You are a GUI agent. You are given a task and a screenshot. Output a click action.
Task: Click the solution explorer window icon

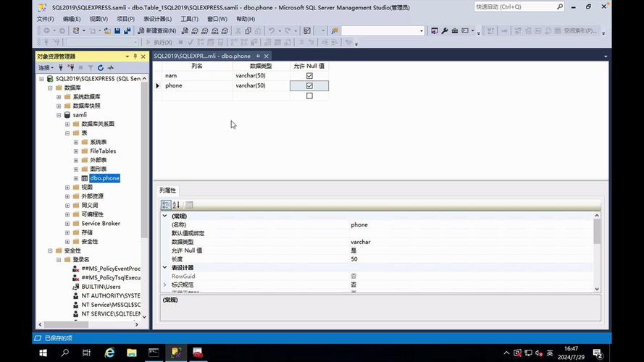point(434,31)
